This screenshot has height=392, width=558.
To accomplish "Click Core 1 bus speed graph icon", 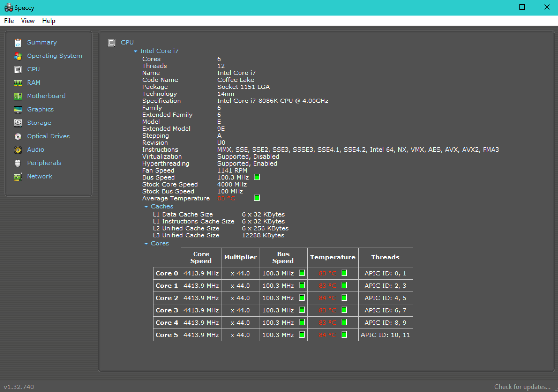I will [302, 285].
